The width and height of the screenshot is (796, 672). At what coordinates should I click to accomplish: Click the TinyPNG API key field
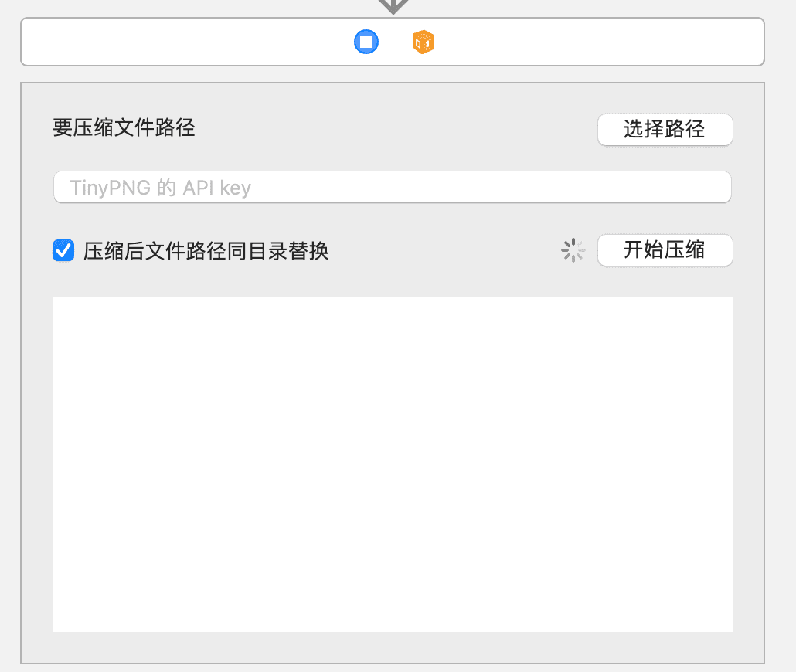392,187
